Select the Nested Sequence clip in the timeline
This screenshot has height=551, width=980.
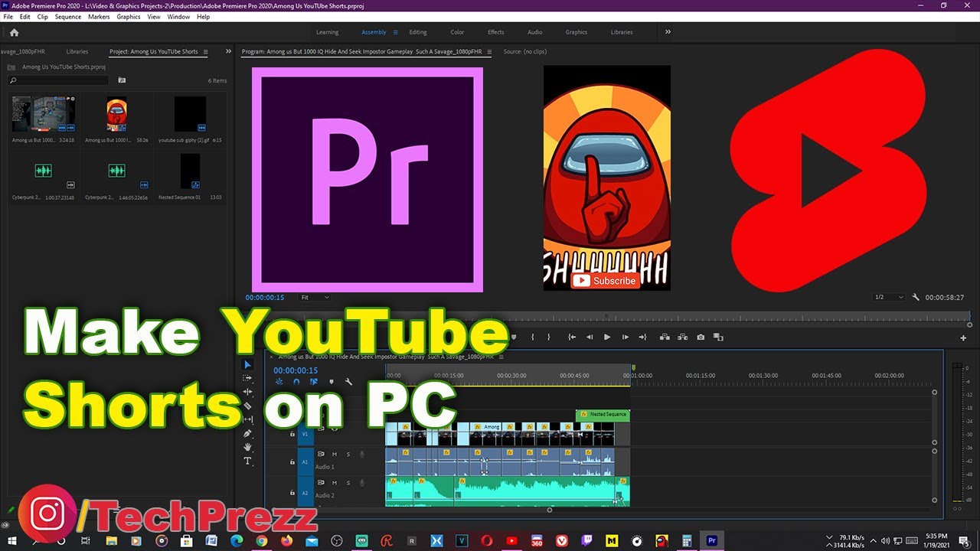(x=603, y=414)
